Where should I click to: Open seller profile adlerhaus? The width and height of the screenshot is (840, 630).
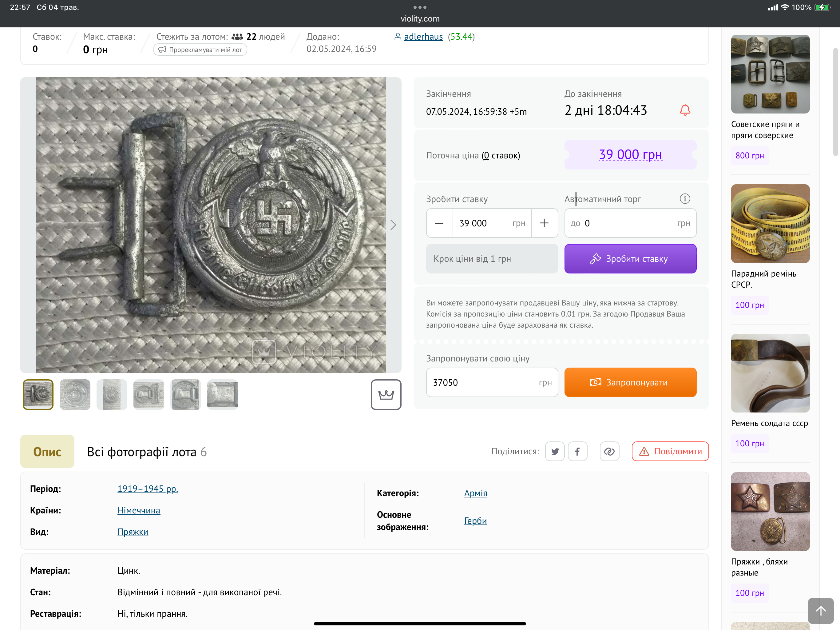click(423, 37)
